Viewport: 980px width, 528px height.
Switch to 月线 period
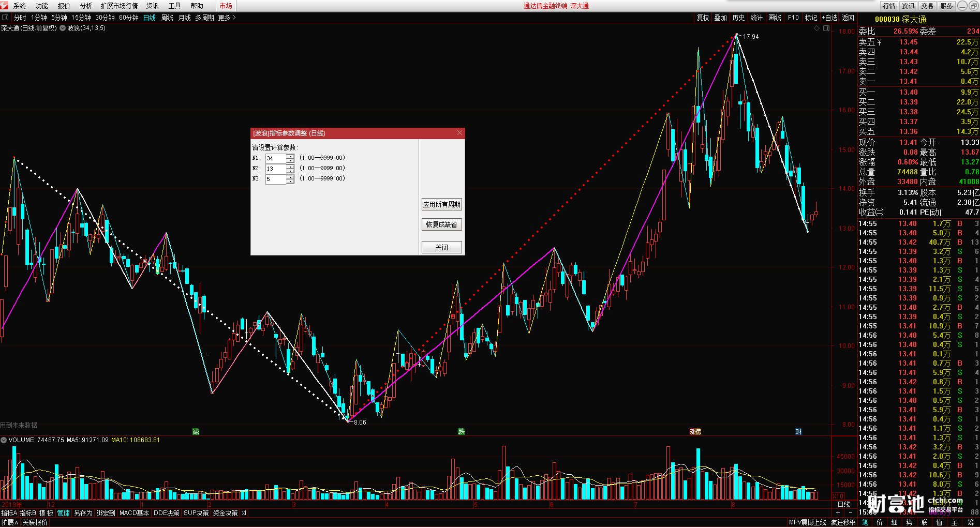[185, 18]
